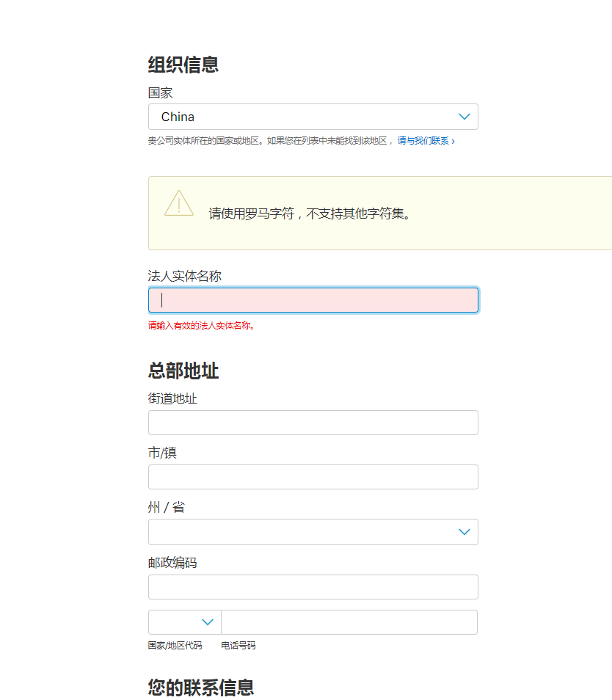This screenshot has width=612, height=700.
Task: Focus the 法人实体名称 input field
Action: tap(313, 300)
